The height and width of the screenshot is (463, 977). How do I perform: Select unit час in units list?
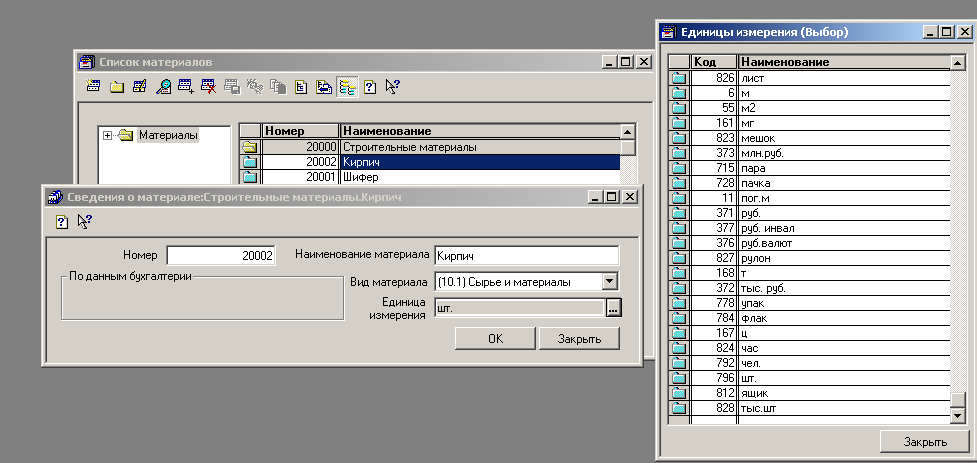tap(820, 348)
